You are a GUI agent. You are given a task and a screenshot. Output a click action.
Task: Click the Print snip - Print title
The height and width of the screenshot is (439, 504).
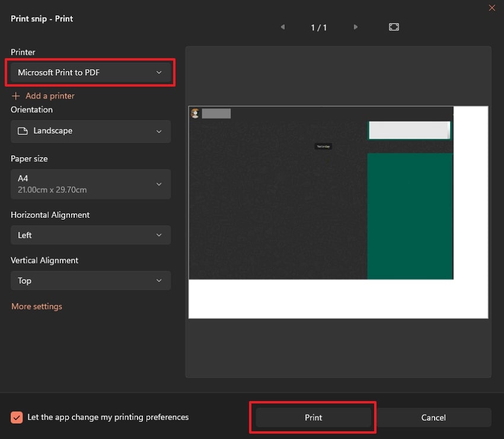42,18
